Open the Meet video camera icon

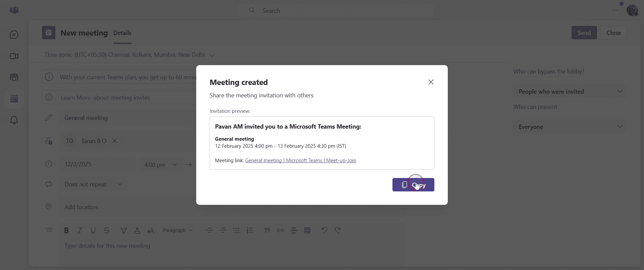coord(14,56)
